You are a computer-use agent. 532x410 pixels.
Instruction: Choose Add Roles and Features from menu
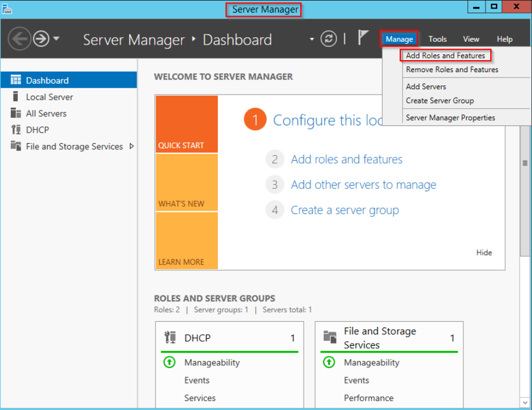[x=446, y=56]
